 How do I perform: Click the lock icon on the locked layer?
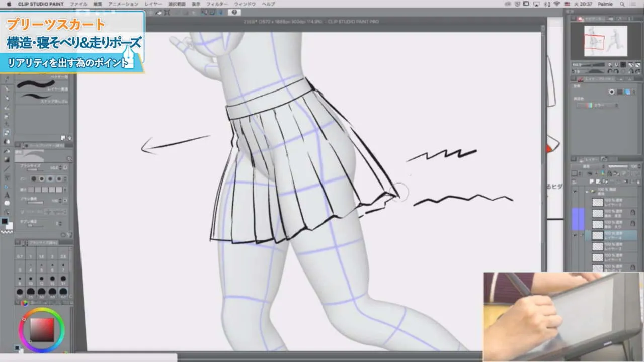633,213
